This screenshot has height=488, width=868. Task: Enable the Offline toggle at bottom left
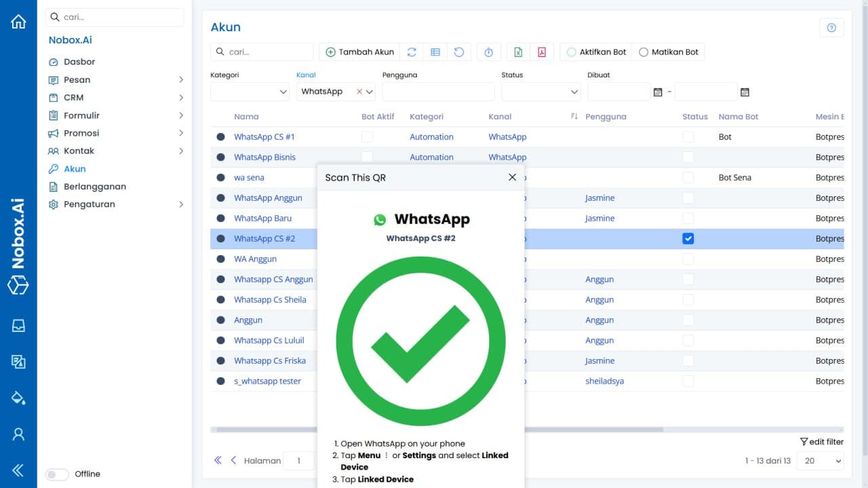click(56, 474)
